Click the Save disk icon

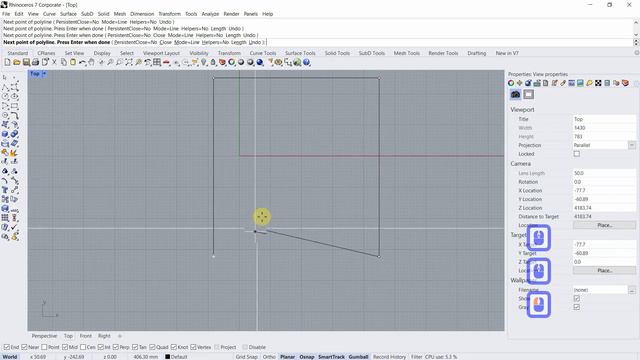[x=26, y=62]
